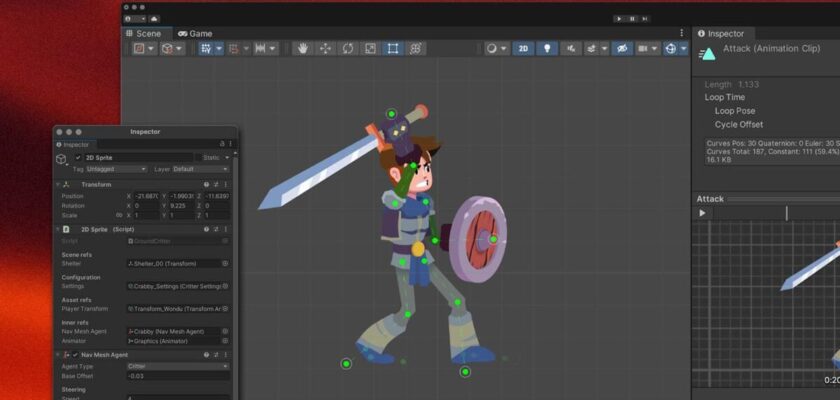Screen dimensions: 840x400
Task: Disable the Nav Mesh Agent component checkbox
Action: click(x=74, y=354)
